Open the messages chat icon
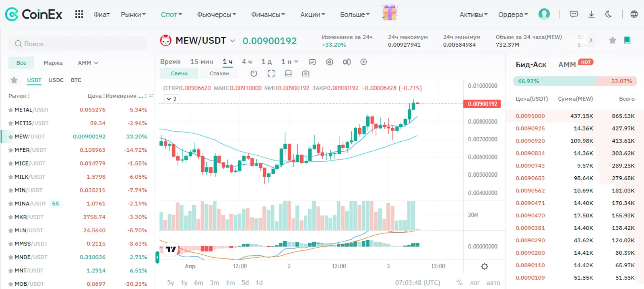The height and width of the screenshot is (289, 644). click(574, 14)
